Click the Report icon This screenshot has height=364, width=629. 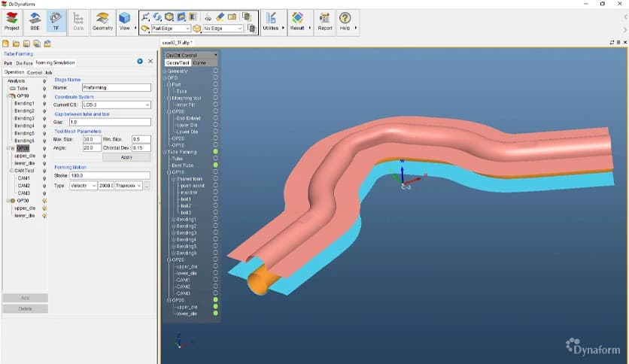point(325,20)
